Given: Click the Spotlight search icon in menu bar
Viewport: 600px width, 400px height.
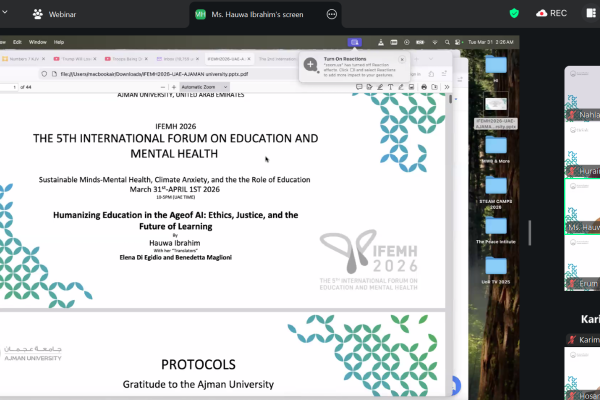Looking at the screenshot, I should 447,42.
